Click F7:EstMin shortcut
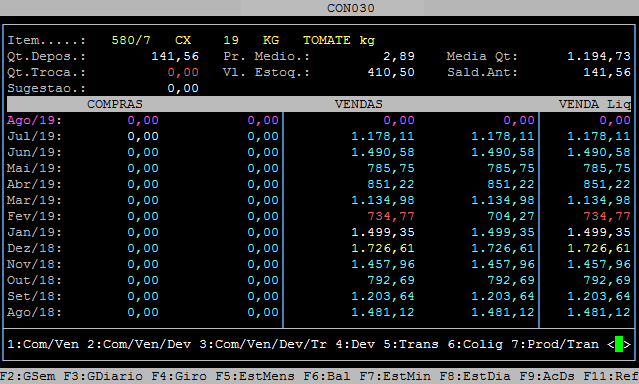The height and width of the screenshot is (384, 639). 395,376
